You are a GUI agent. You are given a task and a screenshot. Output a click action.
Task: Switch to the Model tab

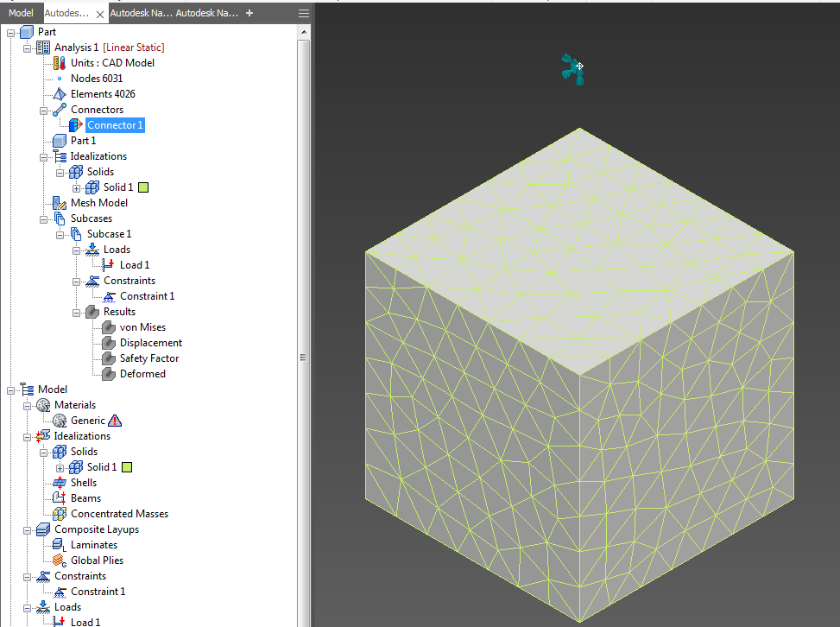(21, 13)
